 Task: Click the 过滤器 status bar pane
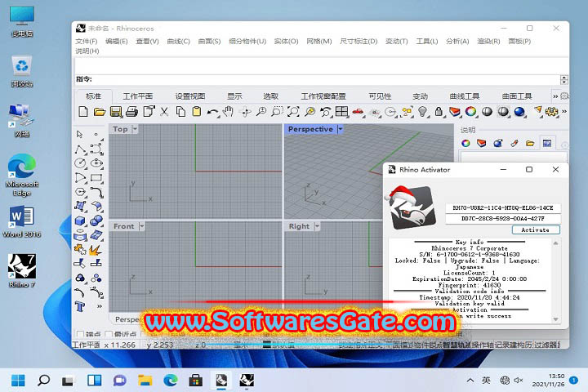546,345
